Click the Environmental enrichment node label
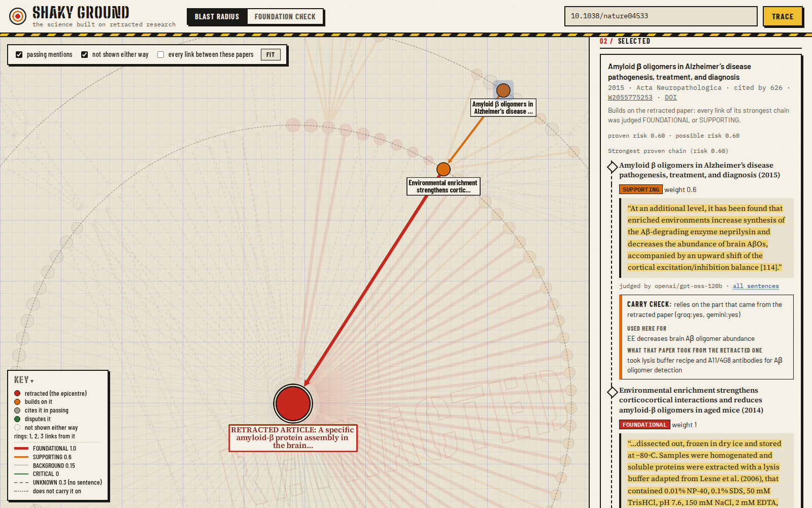Viewport: 812px width, 508px height. coord(444,186)
